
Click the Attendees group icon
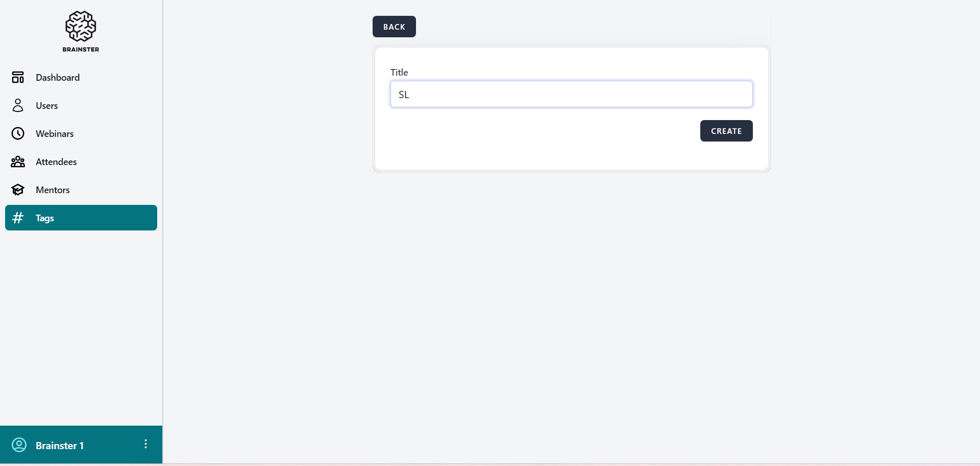click(x=18, y=161)
